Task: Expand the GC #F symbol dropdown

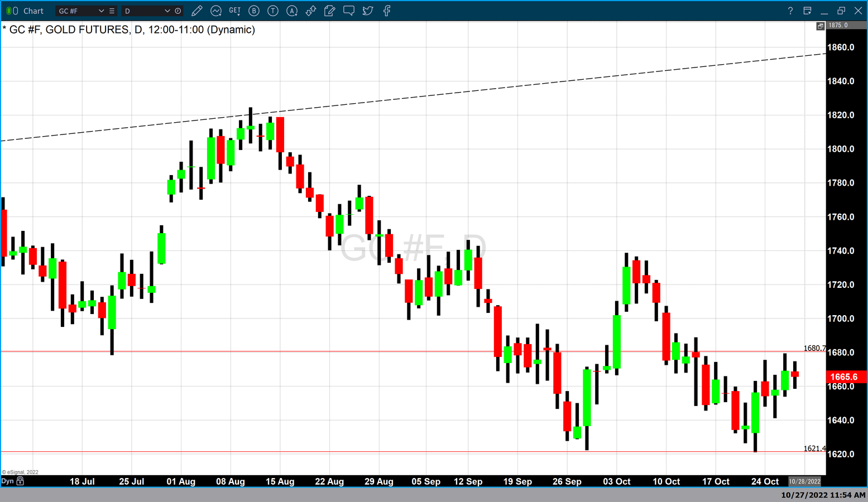Action: pos(101,11)
